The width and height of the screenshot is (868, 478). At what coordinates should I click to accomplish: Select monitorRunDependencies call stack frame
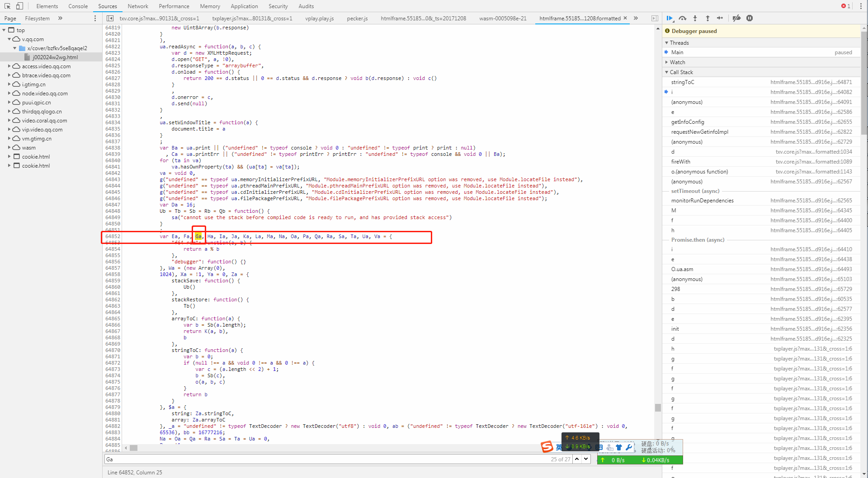click(761, 201)
